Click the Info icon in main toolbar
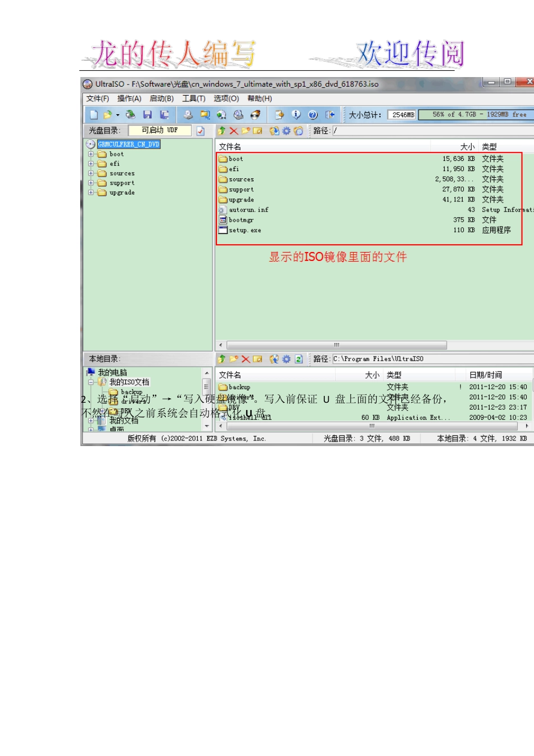Viewport: 534px width, 756px height. tap(296, 115)
